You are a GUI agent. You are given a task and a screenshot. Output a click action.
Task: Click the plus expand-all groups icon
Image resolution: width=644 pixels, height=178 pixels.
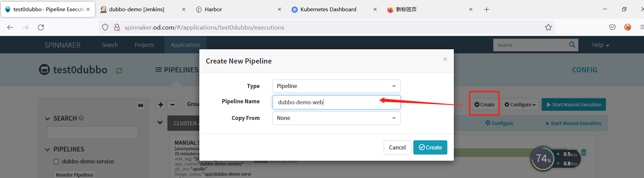pos(161,105)
